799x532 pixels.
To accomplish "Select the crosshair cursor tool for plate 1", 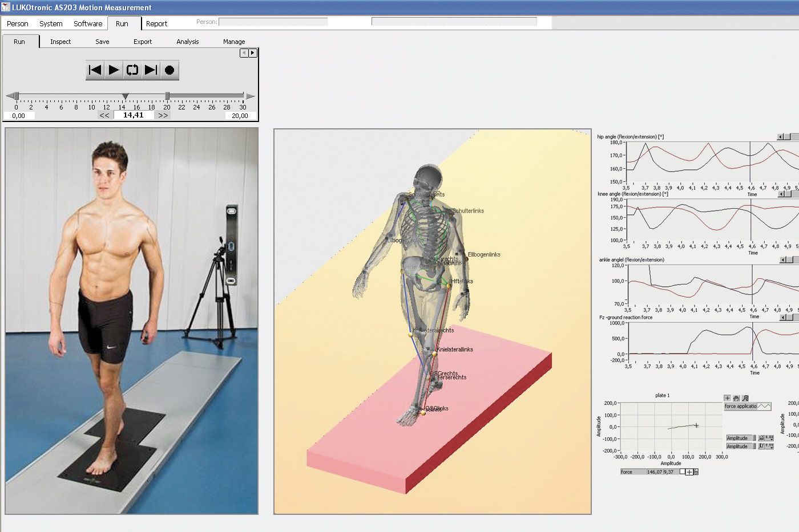I will click(x=727, y=398).
